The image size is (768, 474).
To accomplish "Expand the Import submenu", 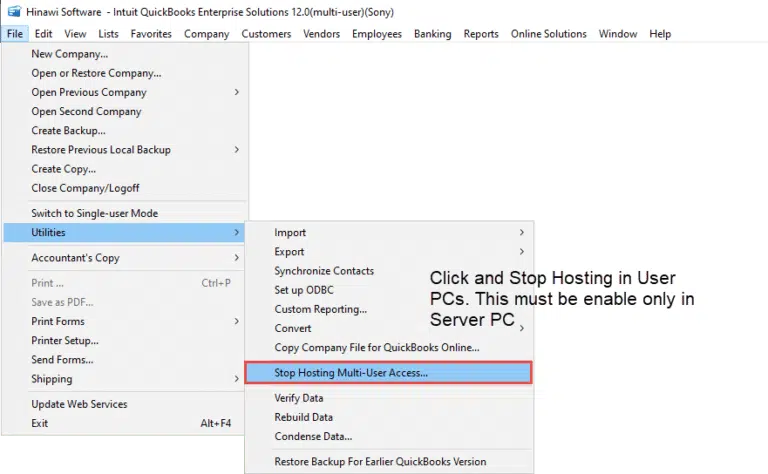I will pos(389,232).
